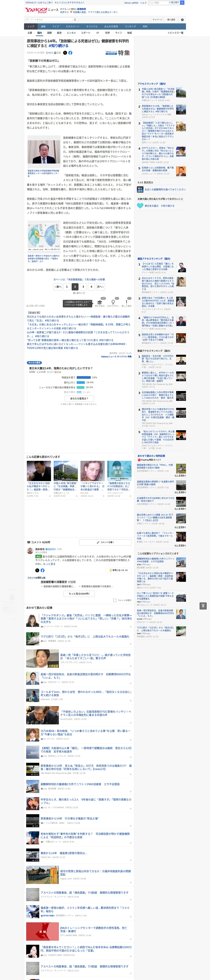Play the 郵便局に侵入 ATM video thumbnail
Image resolution: width=210 pixels, height=980 pixels.
click(181, 376)
